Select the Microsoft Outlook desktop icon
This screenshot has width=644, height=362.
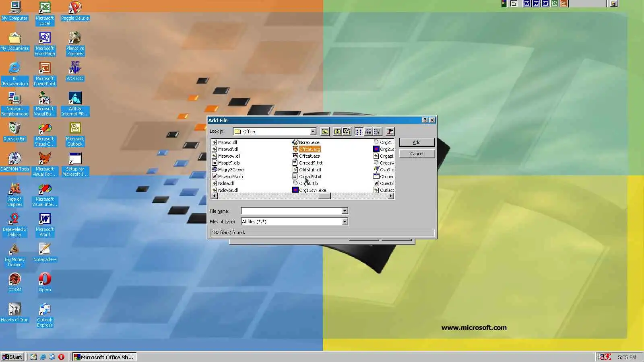coord(75,134)
